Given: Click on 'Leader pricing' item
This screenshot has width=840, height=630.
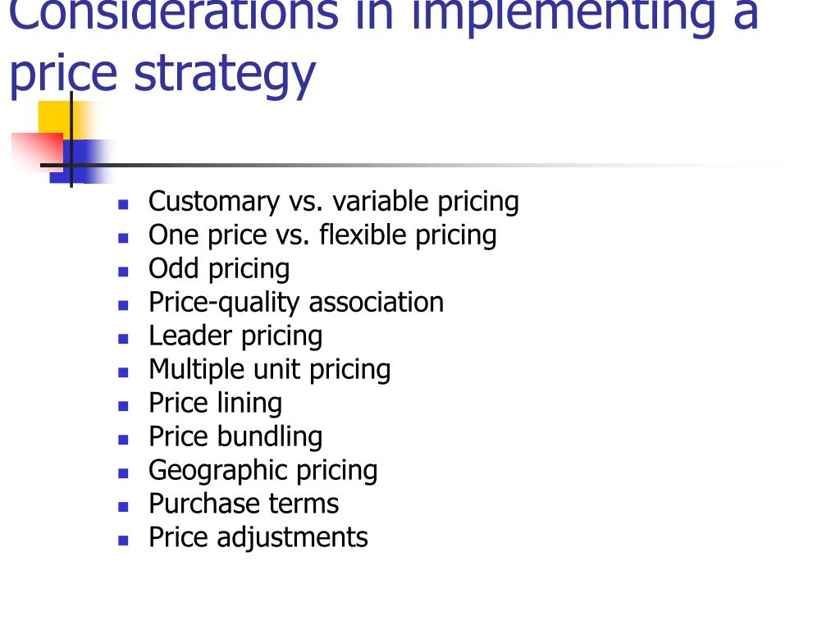Looking at the screenshot, I should point(235,336).
